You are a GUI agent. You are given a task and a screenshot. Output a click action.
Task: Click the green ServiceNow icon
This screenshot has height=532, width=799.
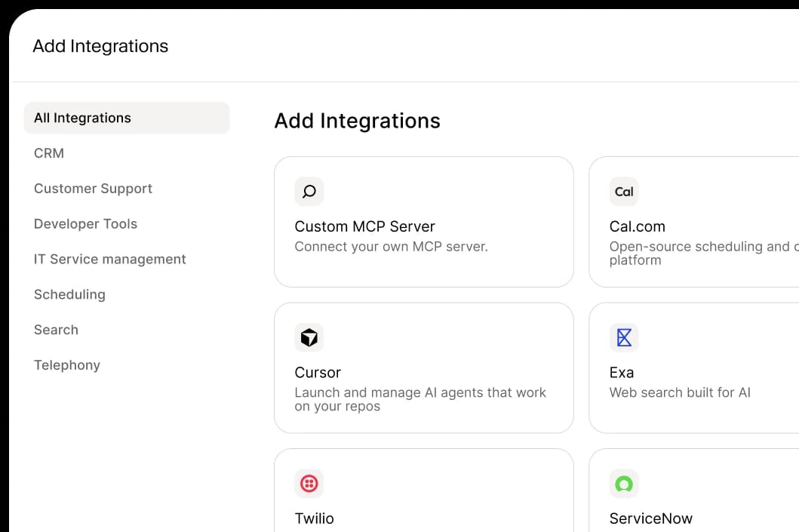(624, 484)
